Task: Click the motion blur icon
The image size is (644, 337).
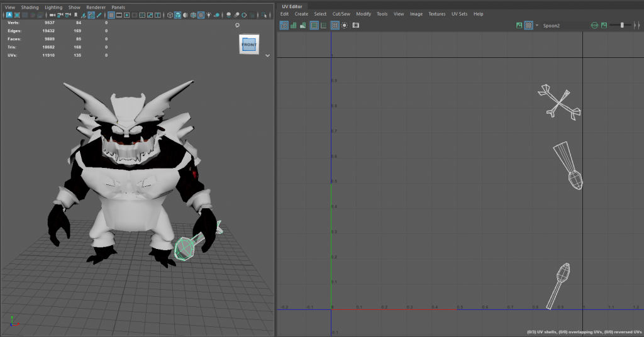Action: (236, 15)
